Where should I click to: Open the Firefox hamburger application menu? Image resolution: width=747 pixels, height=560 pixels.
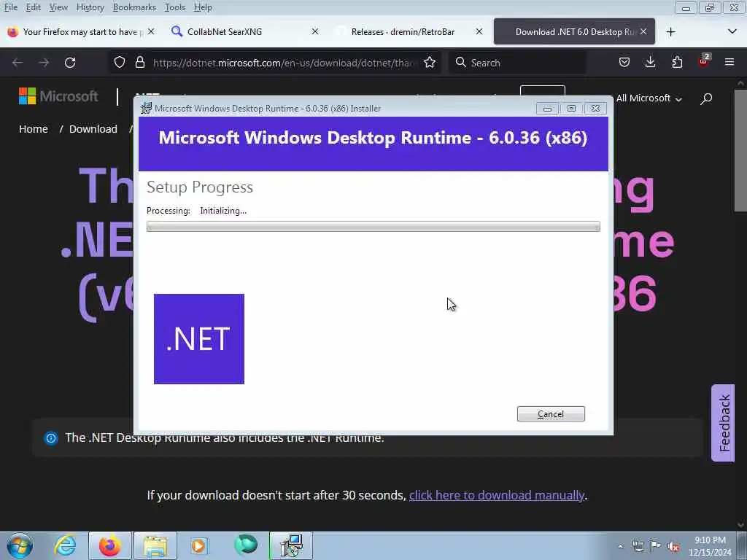point(729,63)
